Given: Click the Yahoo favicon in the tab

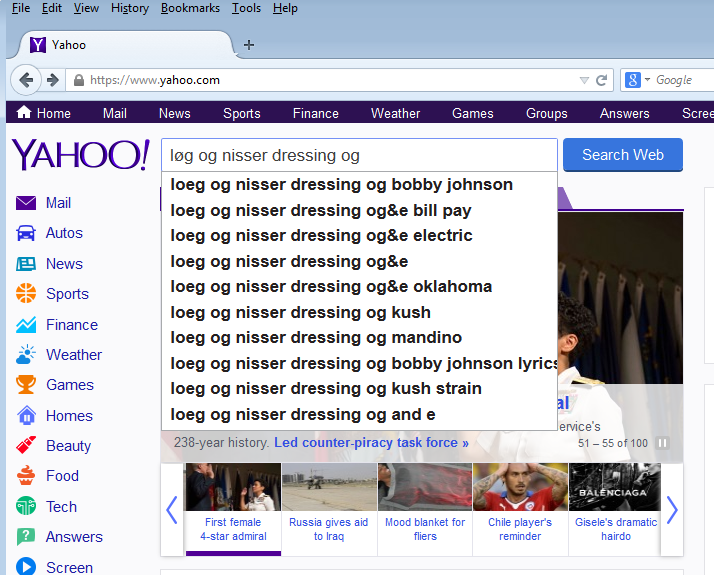Looking at the screenshot, I should tap(38, 45).
